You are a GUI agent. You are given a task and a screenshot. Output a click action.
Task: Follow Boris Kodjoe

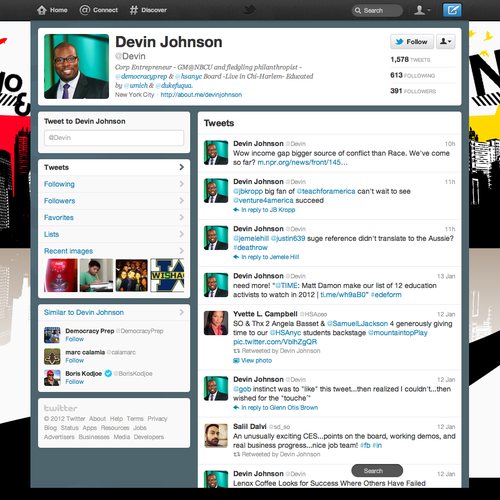point(75,382)
